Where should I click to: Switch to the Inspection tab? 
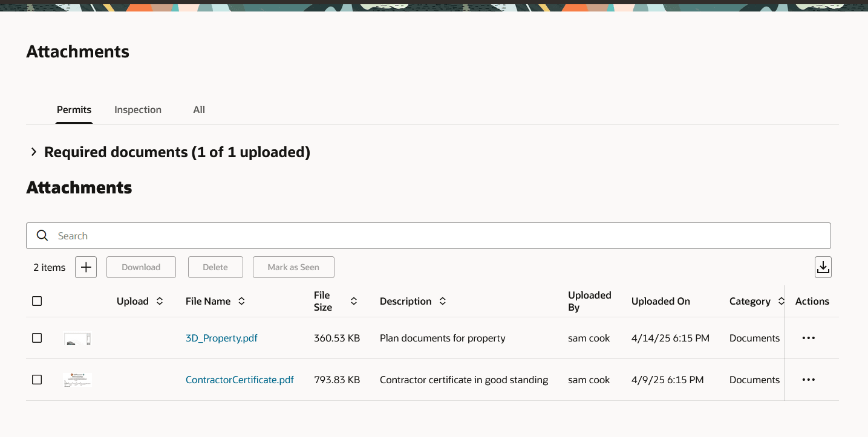tap(137, 109)
